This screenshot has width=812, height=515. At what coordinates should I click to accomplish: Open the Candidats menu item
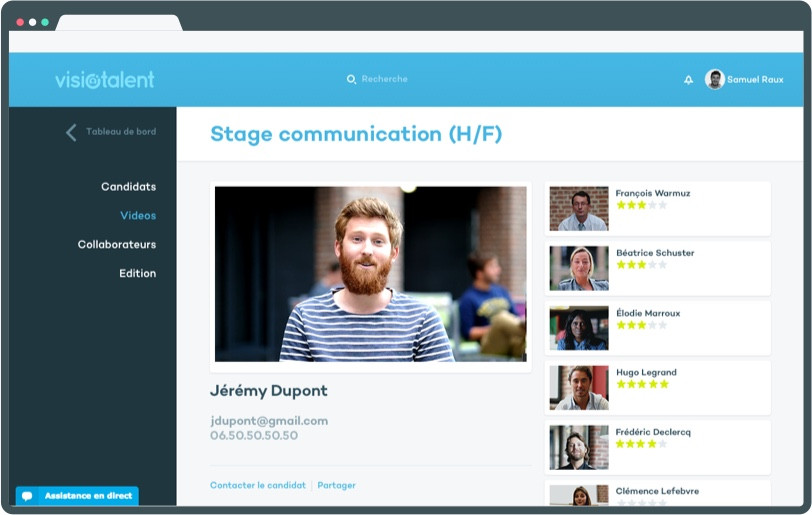point(128,187)
